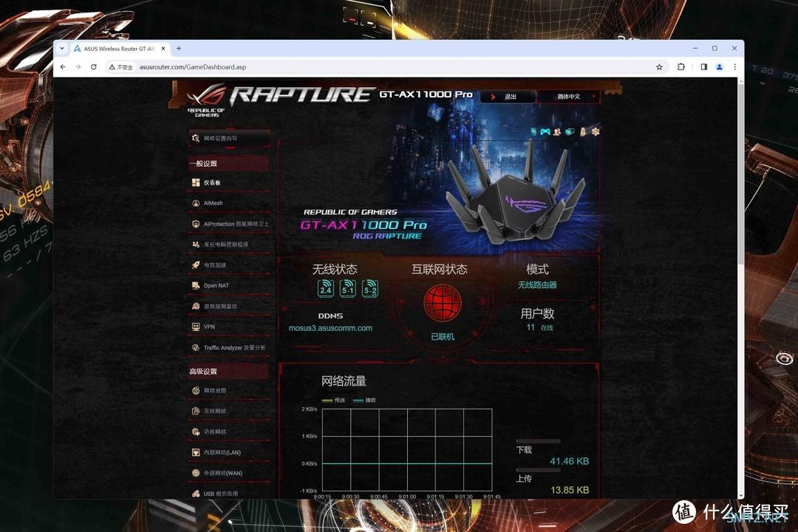Click the 下载 download progress bar
Viewport: 798px width, 532px height.
pyautogui.click(x=538, y=441)
